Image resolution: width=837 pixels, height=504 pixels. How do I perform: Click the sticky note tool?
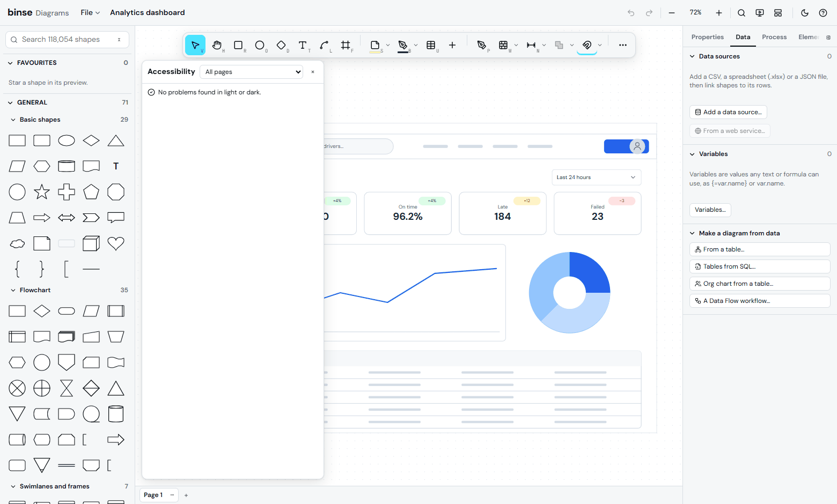[375, 45]
